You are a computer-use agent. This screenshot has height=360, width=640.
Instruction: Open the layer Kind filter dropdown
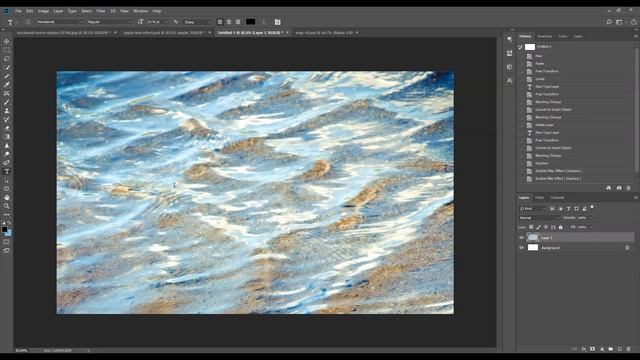532,209
